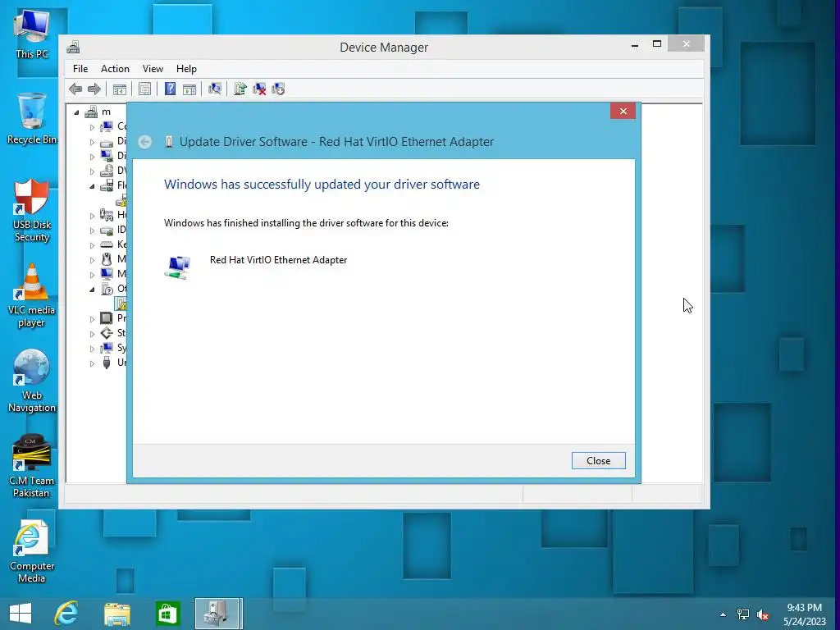Click the red X on Update Driver dialog

pos(623,111)
